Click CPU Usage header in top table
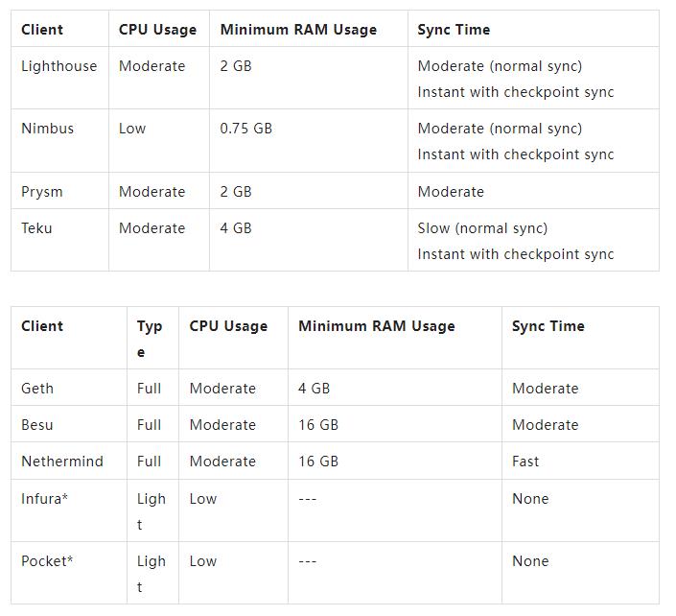The image size is (676, 616). pyautogui.click(x=157, y=30)
